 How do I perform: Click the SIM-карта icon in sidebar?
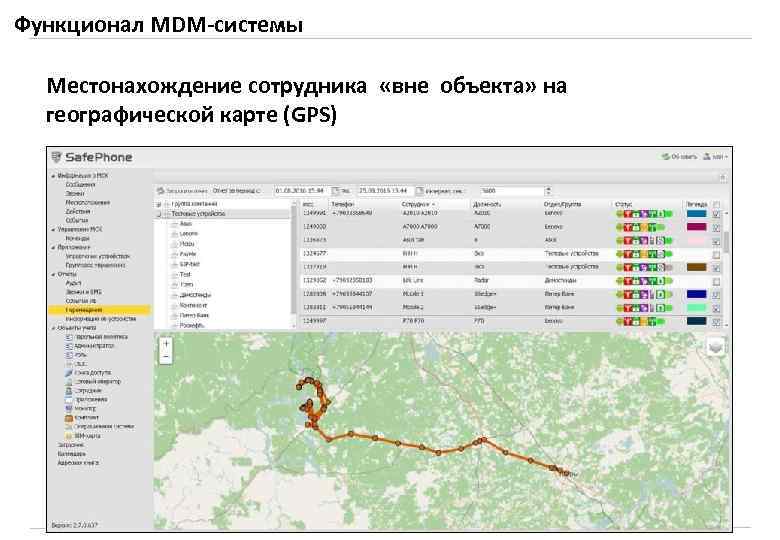(69, 436)
